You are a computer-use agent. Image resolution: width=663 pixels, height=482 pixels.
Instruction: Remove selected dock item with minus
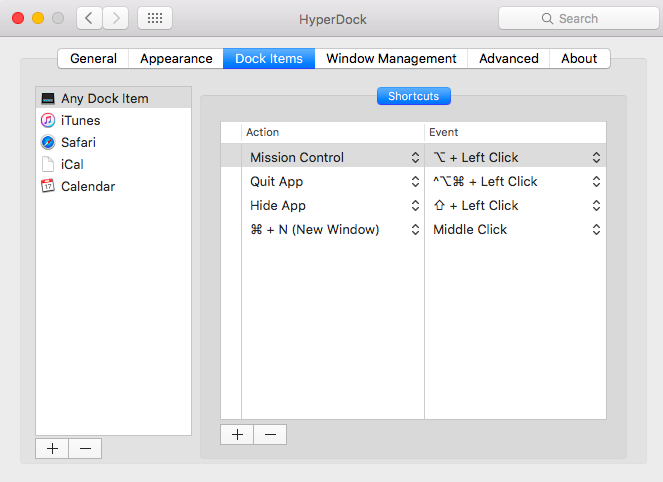85,448
